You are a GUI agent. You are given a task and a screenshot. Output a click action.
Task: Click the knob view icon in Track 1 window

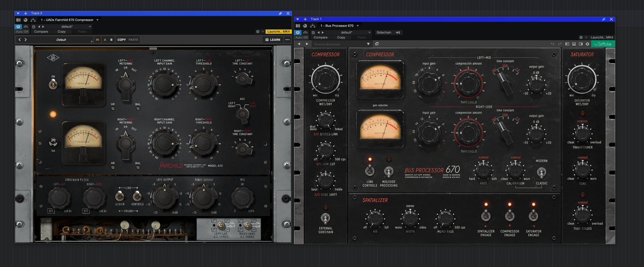(x=305, y=26)
